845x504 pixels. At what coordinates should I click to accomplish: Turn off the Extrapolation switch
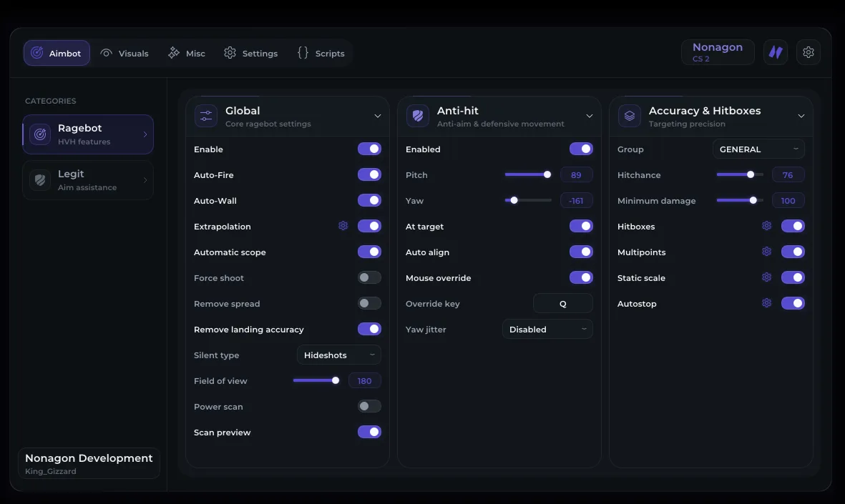(x=369, y=226)
